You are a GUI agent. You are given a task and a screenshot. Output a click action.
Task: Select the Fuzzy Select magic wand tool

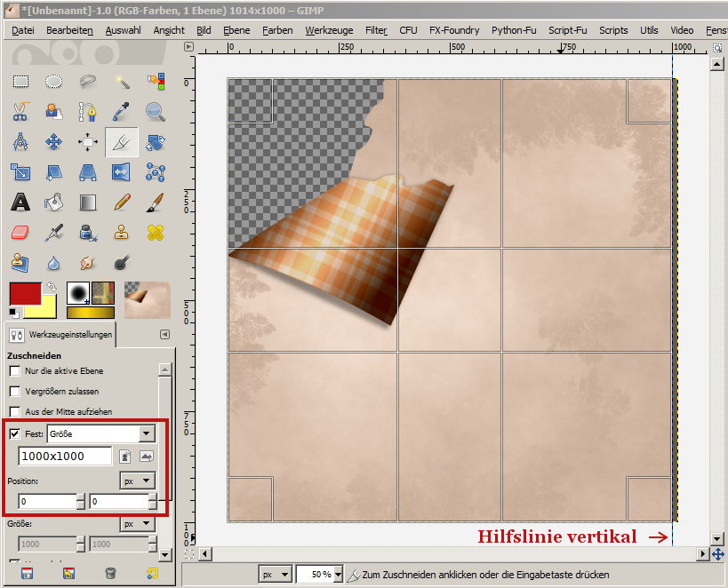pos(122,82)
